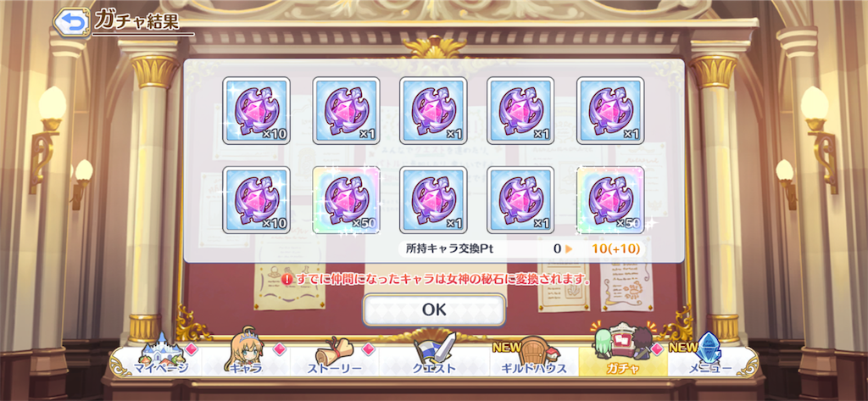
Task: Click the ガチャ結果 title label
Action: 136,19
